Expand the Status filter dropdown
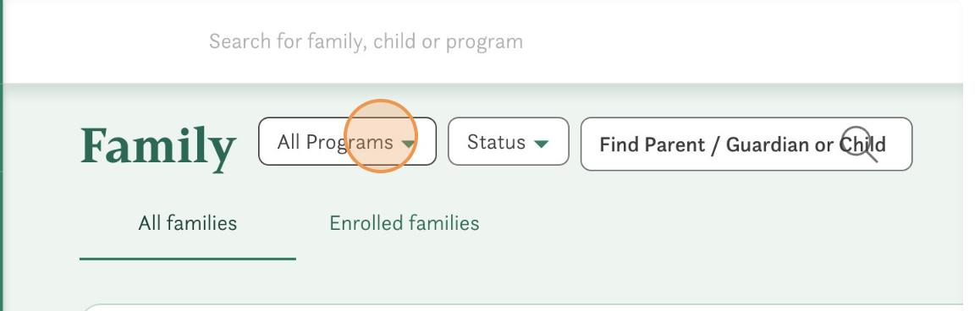 [x=508, y=142]
